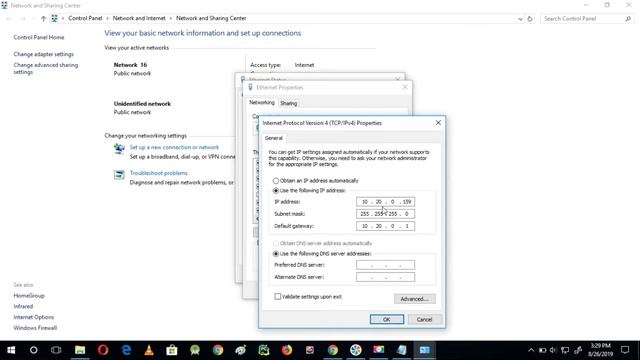Select Use the following IP address
The image size is (640, 360).
coord(276,191)
